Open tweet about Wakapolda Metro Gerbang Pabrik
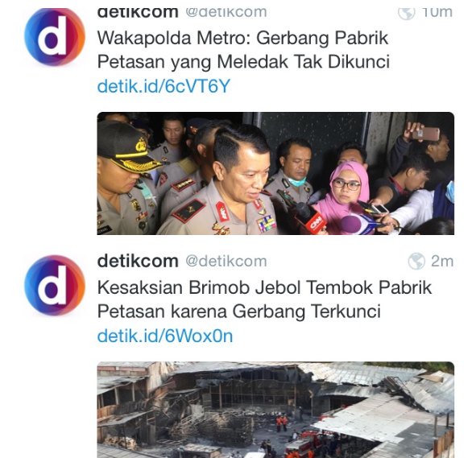Image resolution: width=476 pixels, height=458 pixels. tap(243, 50)
